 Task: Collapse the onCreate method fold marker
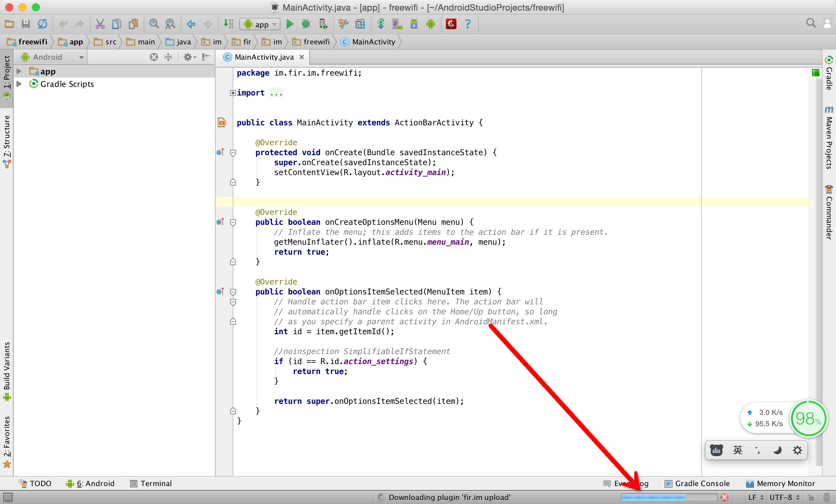(233, 153)
